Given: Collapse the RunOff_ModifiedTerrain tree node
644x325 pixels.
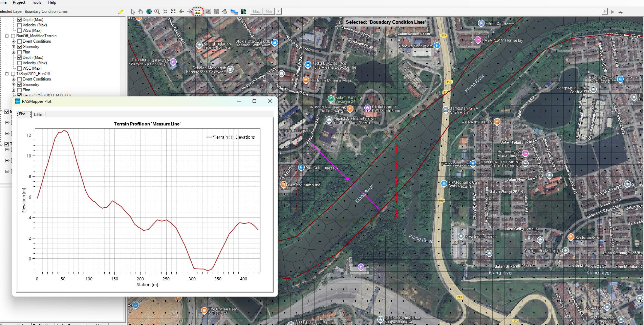Looking at the screenshot, I should pos(7,36).
